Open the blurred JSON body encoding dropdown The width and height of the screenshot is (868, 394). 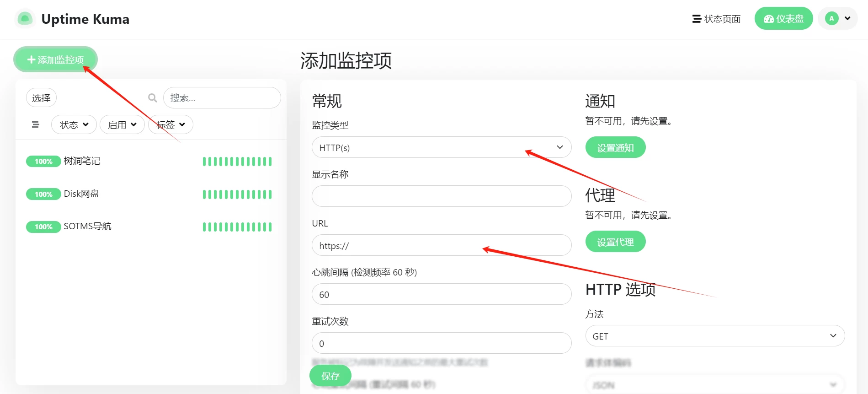pos(715,385)
